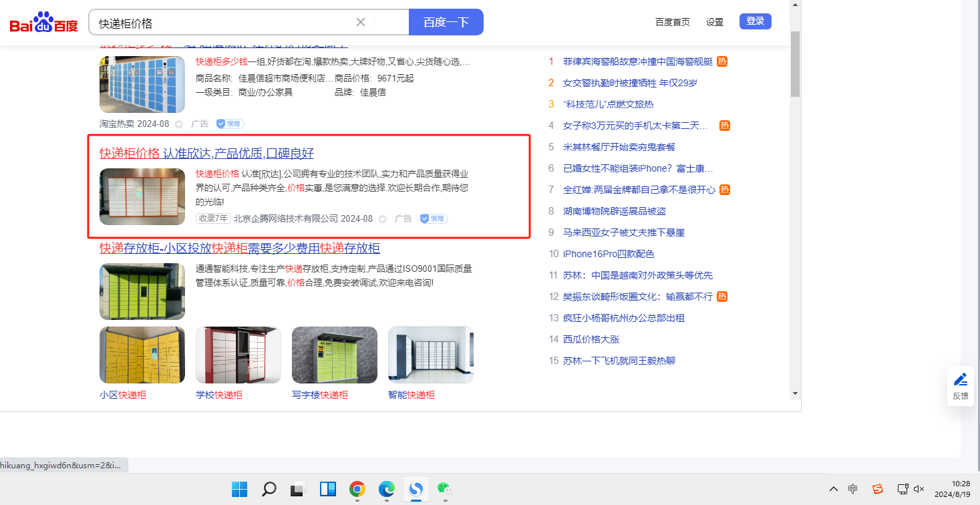Click the muted volume icon in tray

(919, 489)
